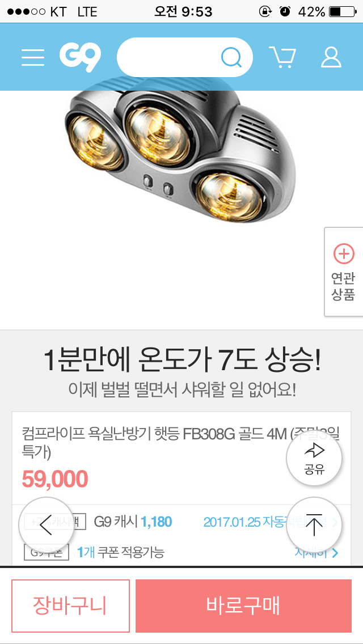Open the shopping cart
The image size is (363, 644).
282,57
